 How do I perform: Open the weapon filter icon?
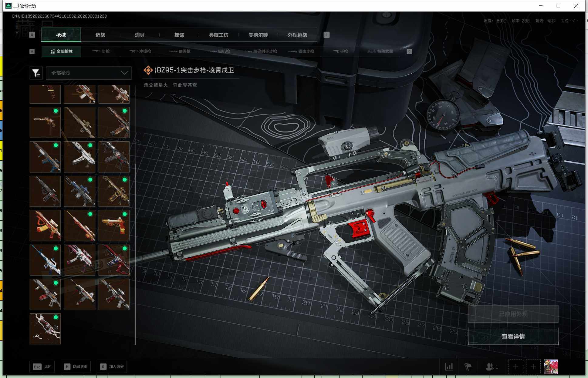tap(36, 73)
